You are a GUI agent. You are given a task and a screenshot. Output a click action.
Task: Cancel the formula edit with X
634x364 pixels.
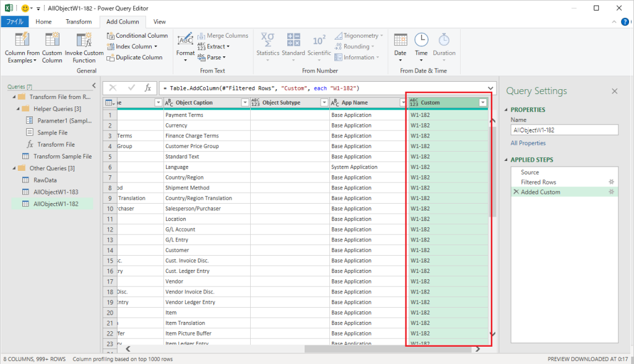[x=113, y=88]
